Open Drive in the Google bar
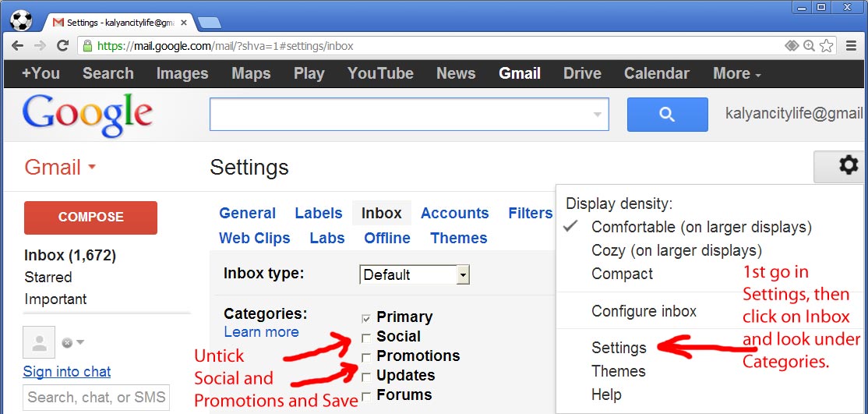Screen dimensions: 868x414 [x=582, y=73]
